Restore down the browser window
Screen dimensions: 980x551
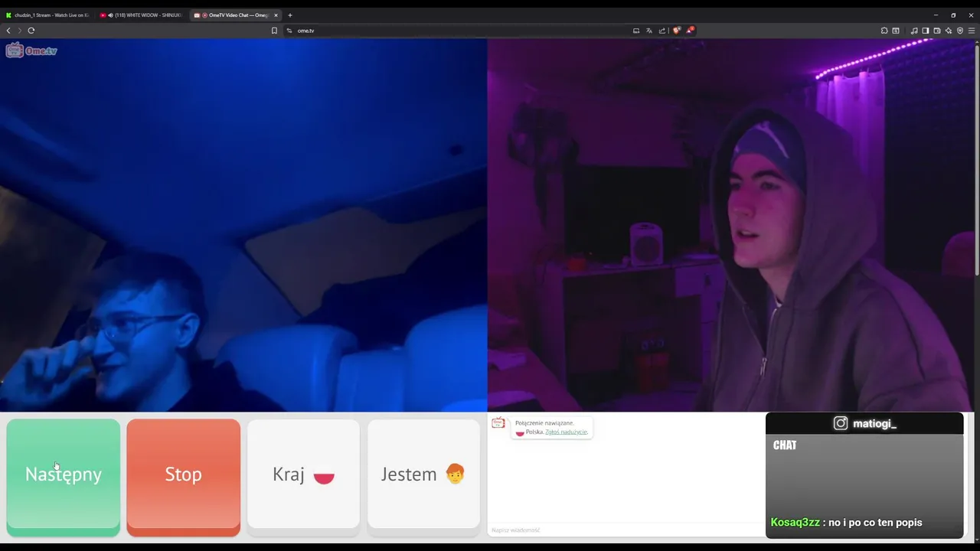953,15
